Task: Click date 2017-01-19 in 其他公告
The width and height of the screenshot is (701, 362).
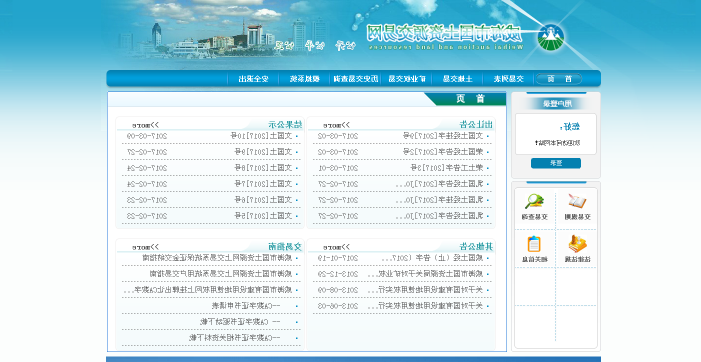Action: tap(338, 258)
